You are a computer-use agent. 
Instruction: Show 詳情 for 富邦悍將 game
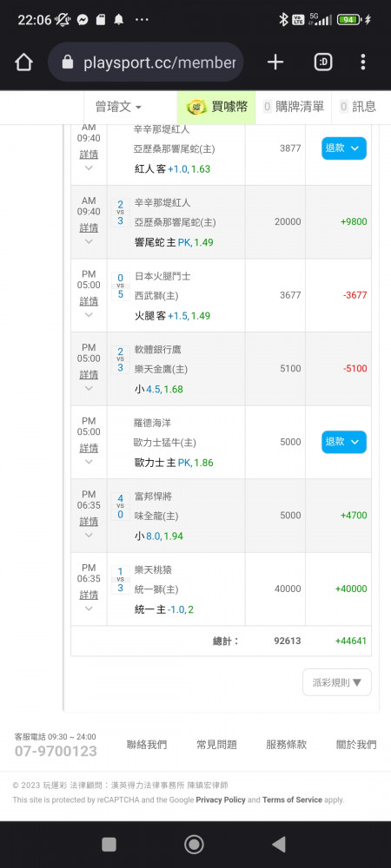[89, 522]
